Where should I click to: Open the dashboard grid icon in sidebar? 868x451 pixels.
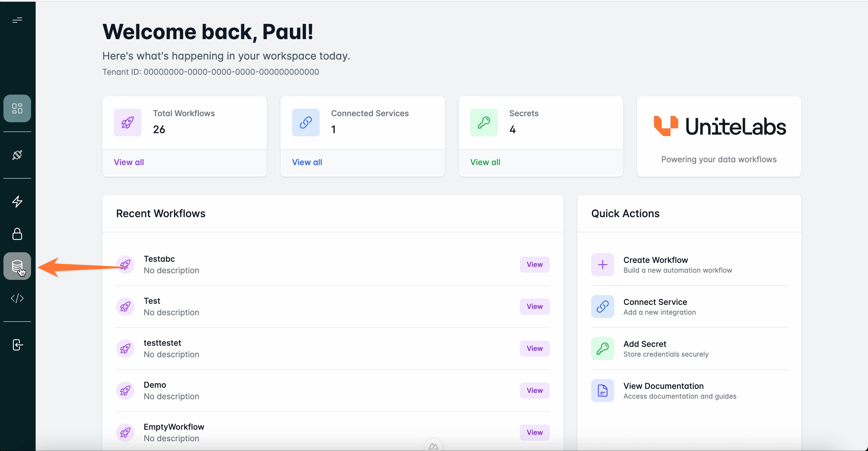17,108
